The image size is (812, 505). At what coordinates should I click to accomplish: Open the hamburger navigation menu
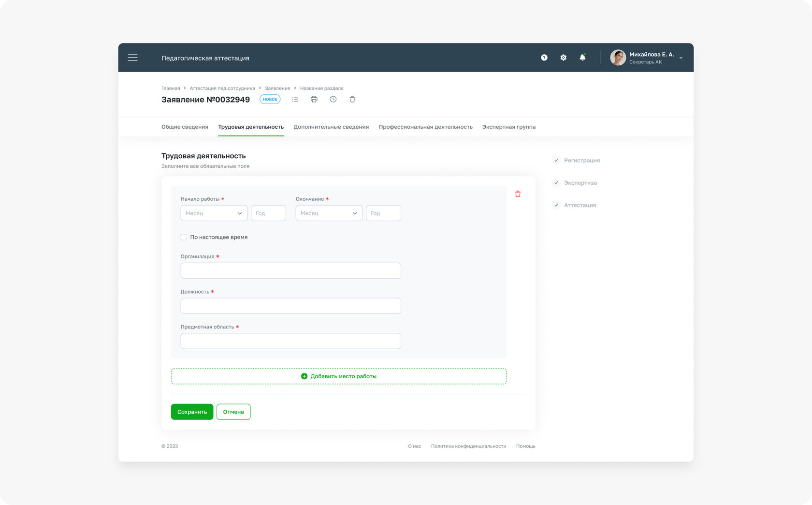point(132,58)
